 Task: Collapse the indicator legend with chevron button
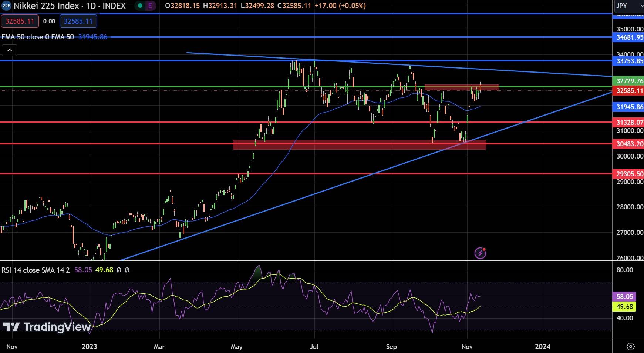(10, 50)
